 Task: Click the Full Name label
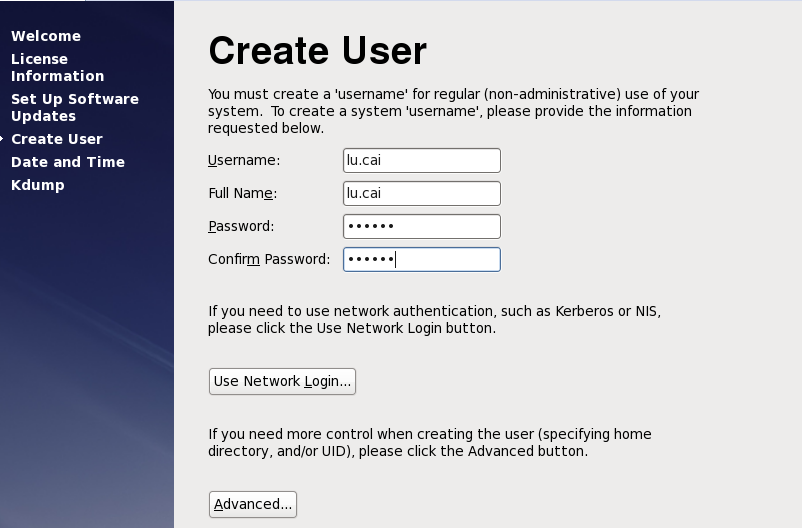click(x=242, y=193)
